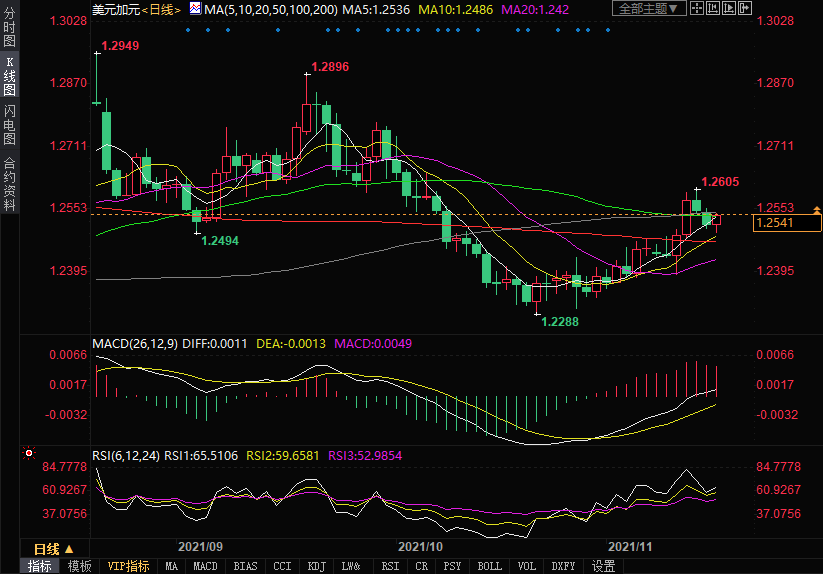Enable the KDJ indicator
This screenshot has width=823, height=574.
pyautogui.click(x=317, y=566)
